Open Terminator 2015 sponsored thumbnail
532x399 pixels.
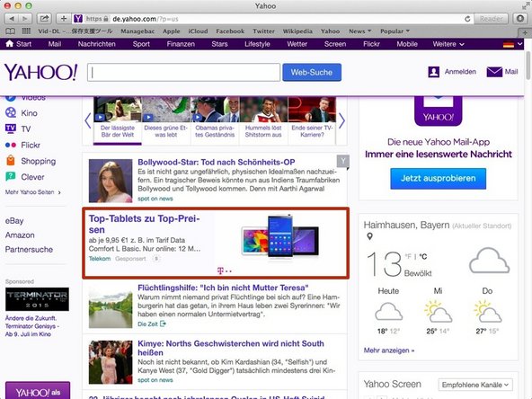pyautogui.click(x=38, y=299)
